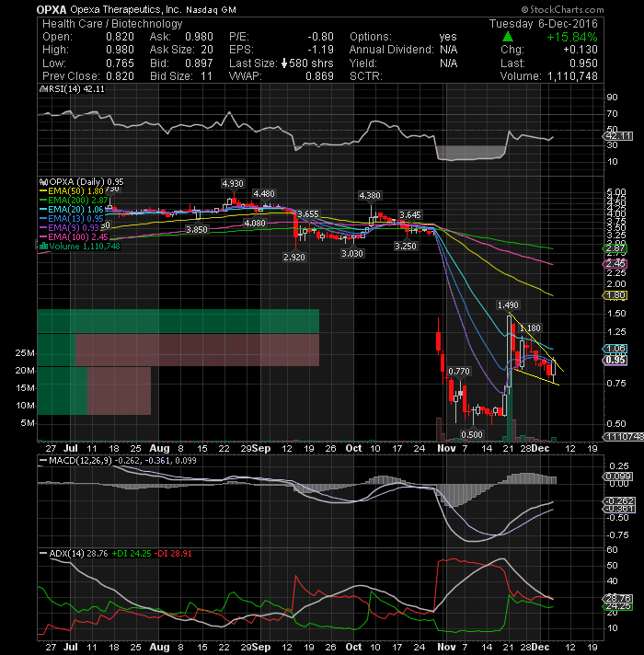The height and width of the screenshot is (655, 644).
Task: Click the ADX(14) 28.76 legend text
Action: pos(78,554)
